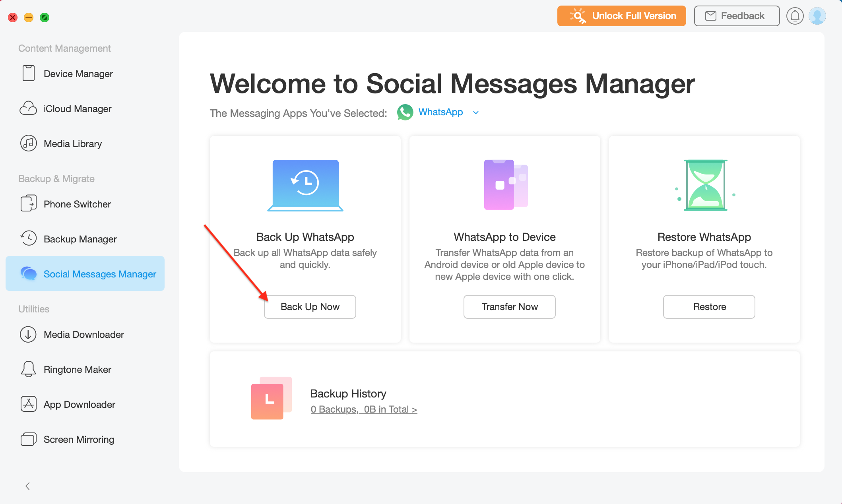Click Unlock Full Version

click(621, 16)
